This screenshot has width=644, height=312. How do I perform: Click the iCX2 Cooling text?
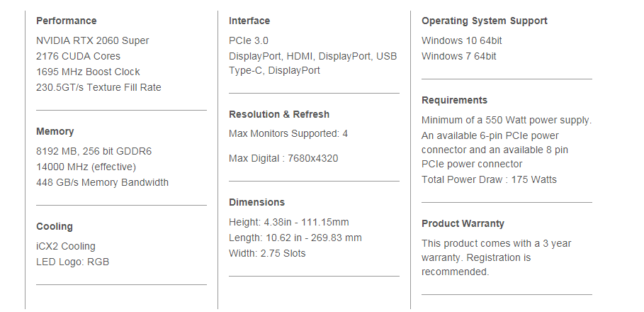(x=66, y=246)
